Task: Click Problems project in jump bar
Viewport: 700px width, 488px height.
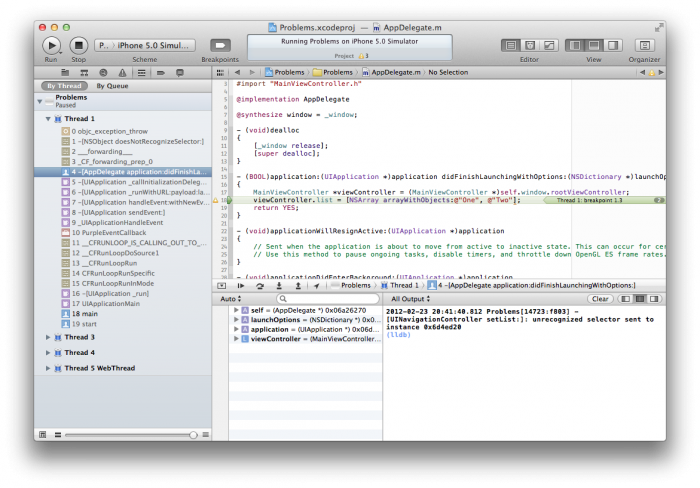Action: point(284,72)
